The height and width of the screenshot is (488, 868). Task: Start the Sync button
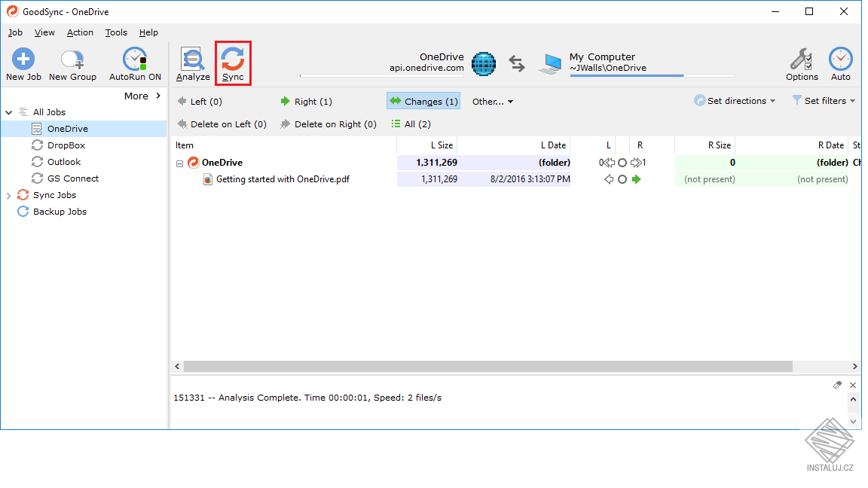coord(233,64)
